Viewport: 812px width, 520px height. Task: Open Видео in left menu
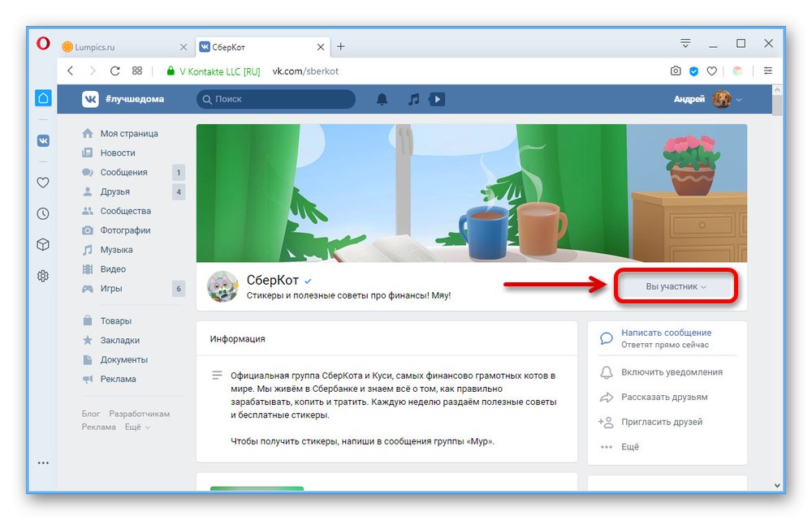[x=113, y=269]
